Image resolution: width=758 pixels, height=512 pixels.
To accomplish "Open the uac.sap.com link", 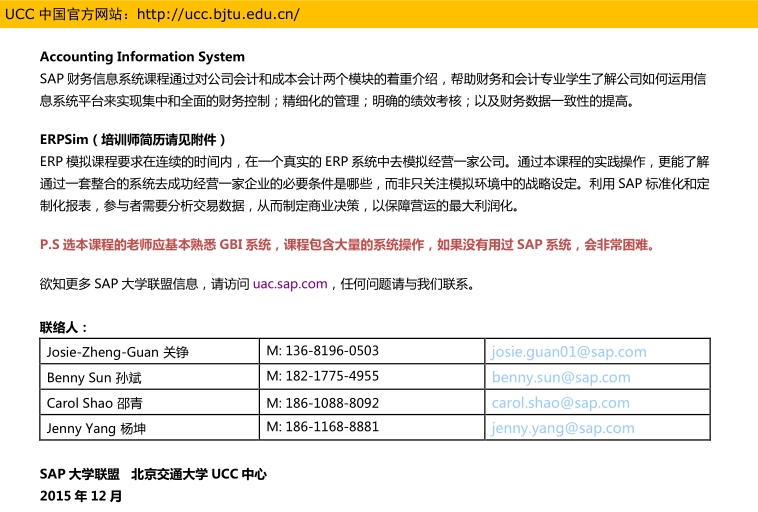I will 290,284.
